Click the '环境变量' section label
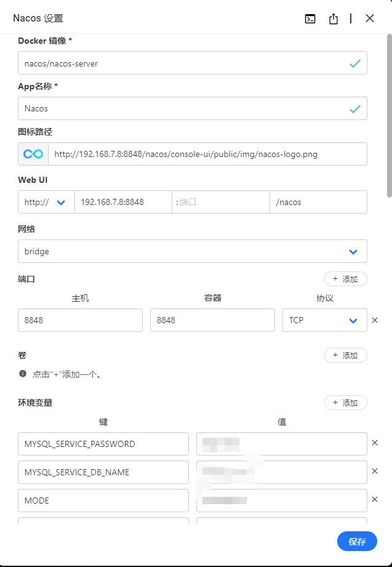 (x=35, y=403)
